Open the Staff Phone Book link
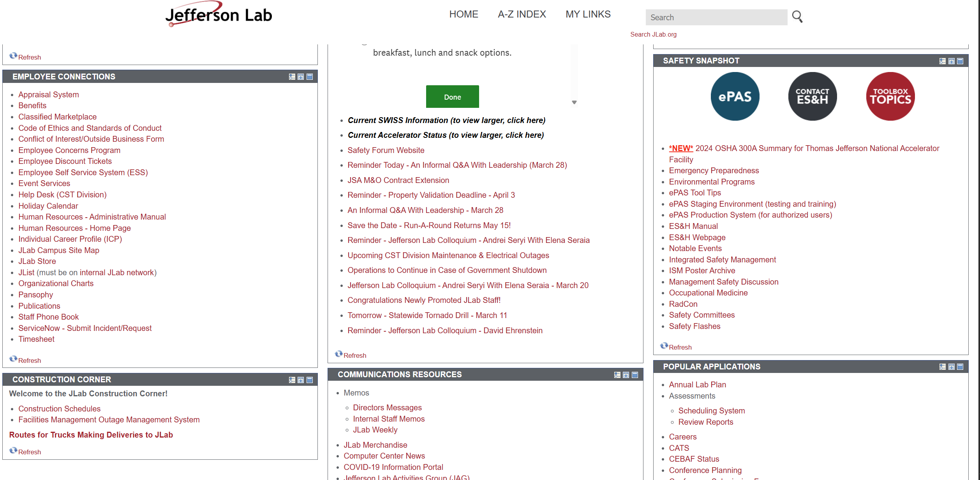This screenshot has height=480, width=980. (x=49, y=317)
